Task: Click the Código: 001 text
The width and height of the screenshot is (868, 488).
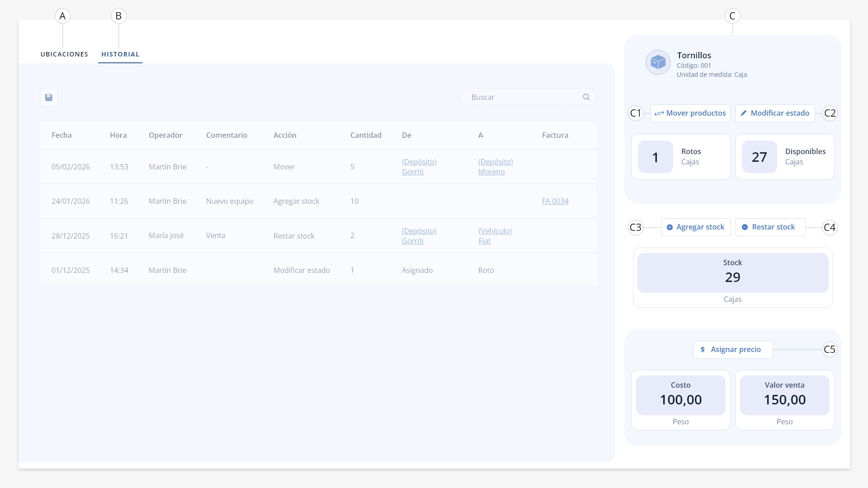Action: [694, 66]
